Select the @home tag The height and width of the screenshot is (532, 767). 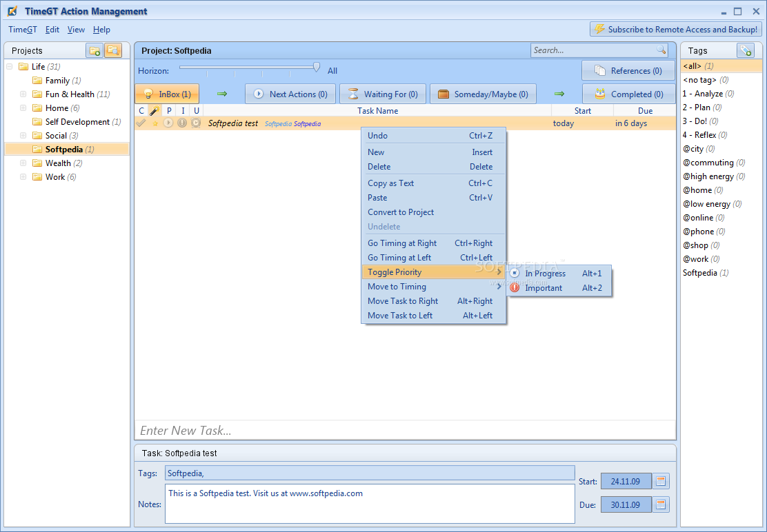coord(721,190)
